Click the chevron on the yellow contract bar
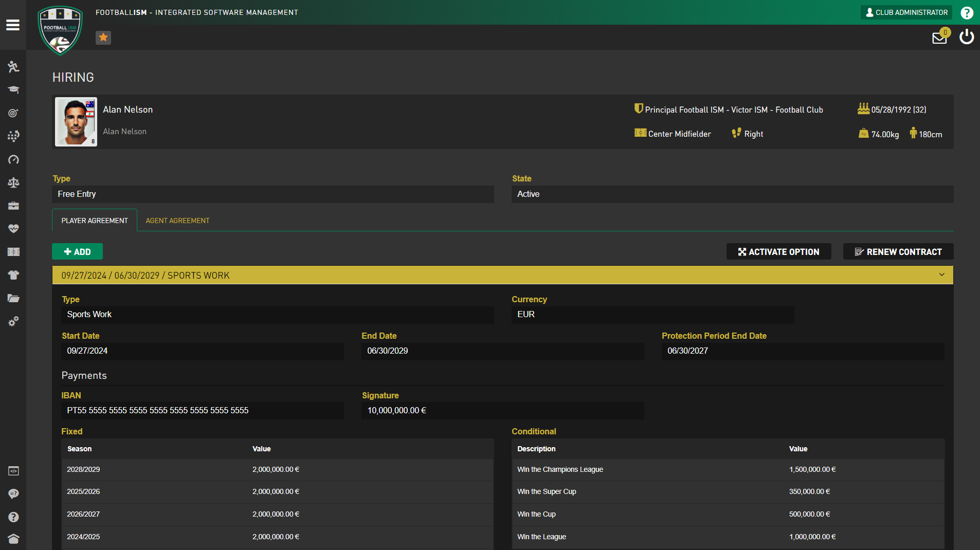The image size is (980, 550). pos(941,274)
